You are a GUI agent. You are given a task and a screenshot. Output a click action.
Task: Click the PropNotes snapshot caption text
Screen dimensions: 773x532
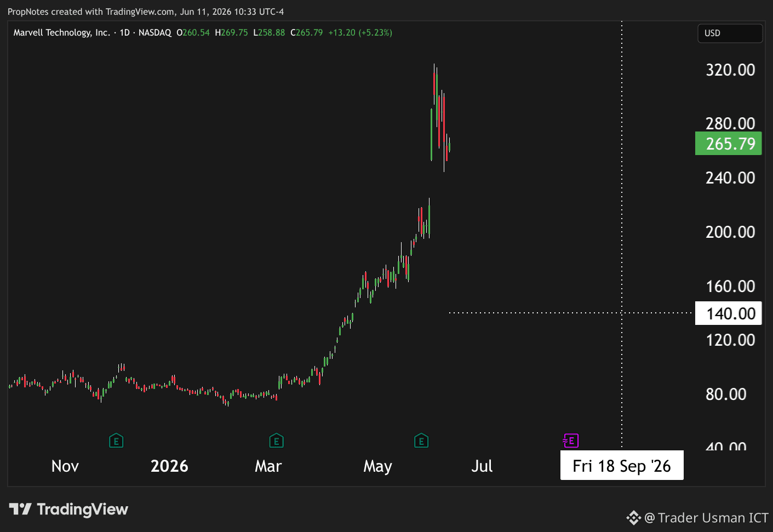pos(146,12)
